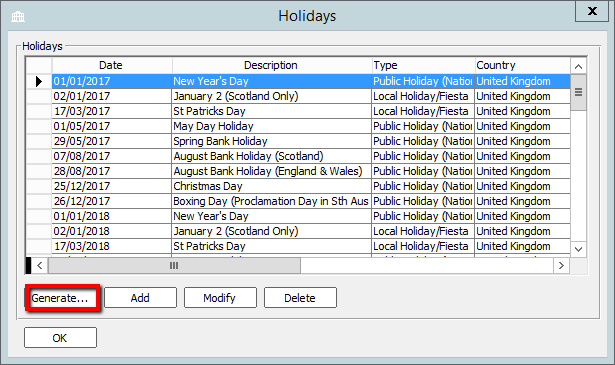Click the horizontal scrollbar left arrow
The width and height of the screenshot is (615, 365).
click(40, 265)
